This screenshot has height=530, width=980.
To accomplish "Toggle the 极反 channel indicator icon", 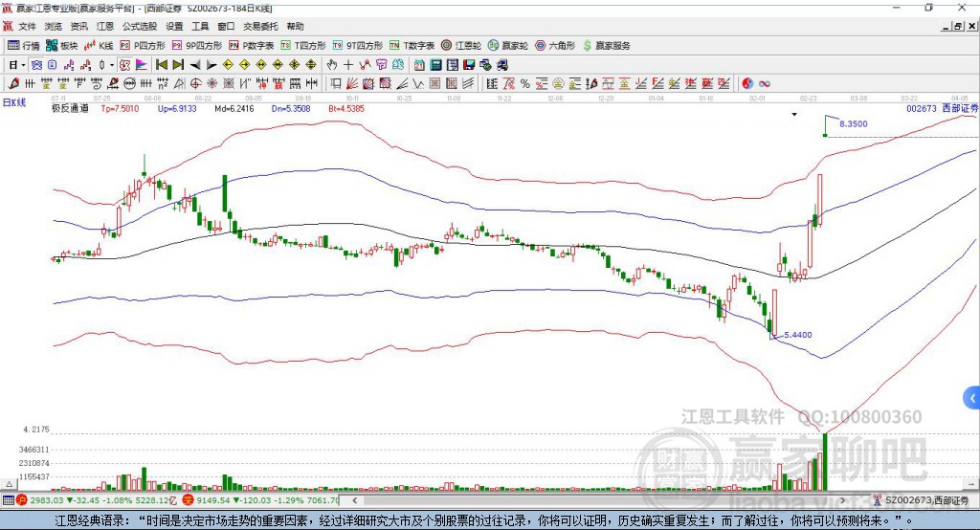I will pos(125,65).
